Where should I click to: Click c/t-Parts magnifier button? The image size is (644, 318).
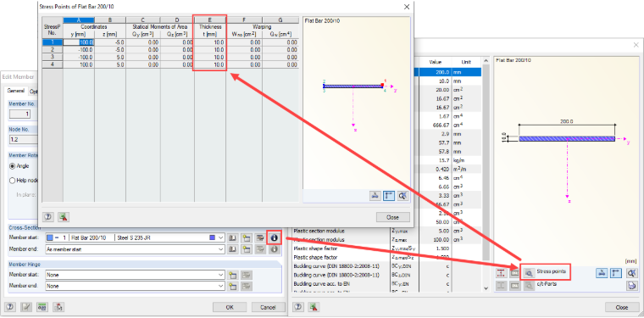click(529, 285)
